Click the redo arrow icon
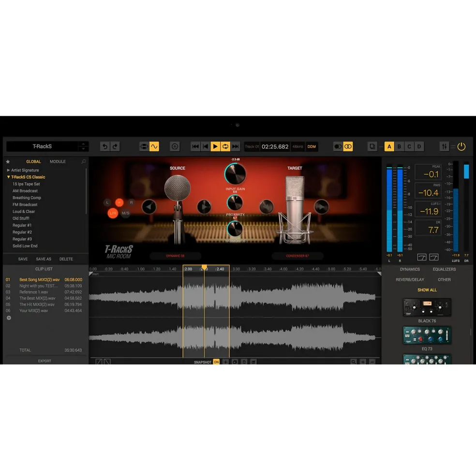This screenshot has height=476, width=476. click(x=115, y=146)
